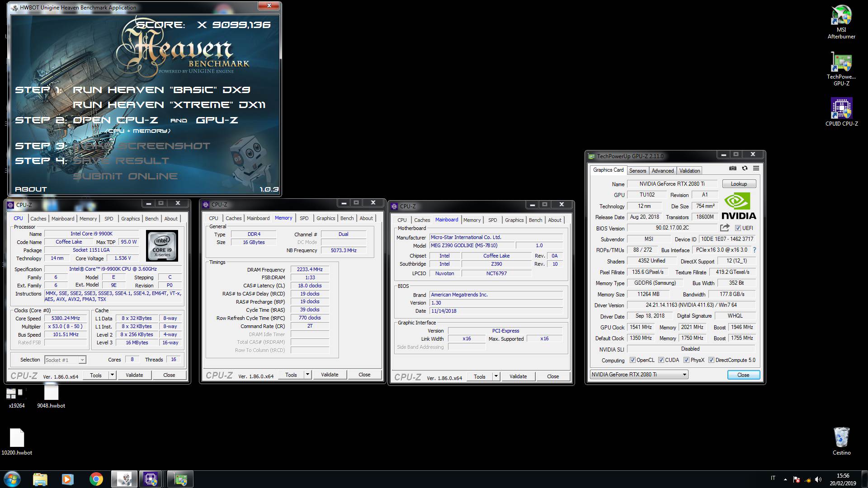Show hidden system tray icons
868x488 pixels.
785,479
